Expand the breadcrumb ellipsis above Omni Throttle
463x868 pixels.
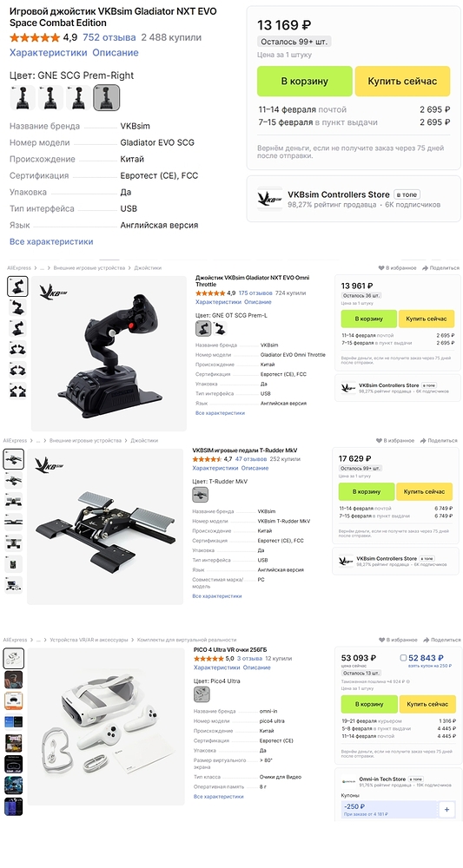[38, 268]
